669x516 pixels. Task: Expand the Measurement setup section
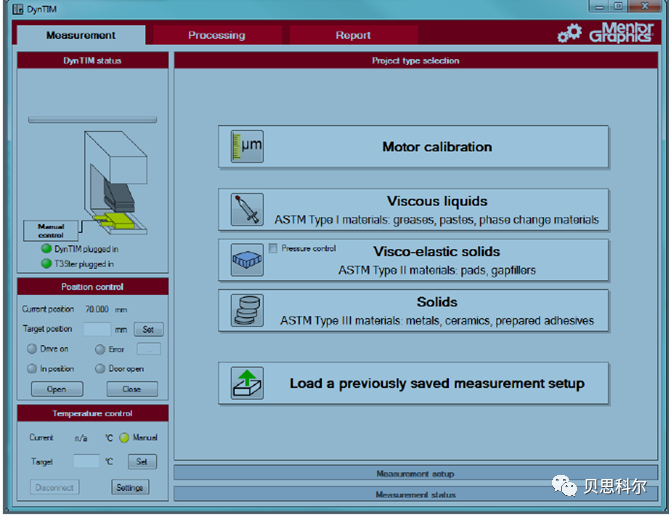416,473
